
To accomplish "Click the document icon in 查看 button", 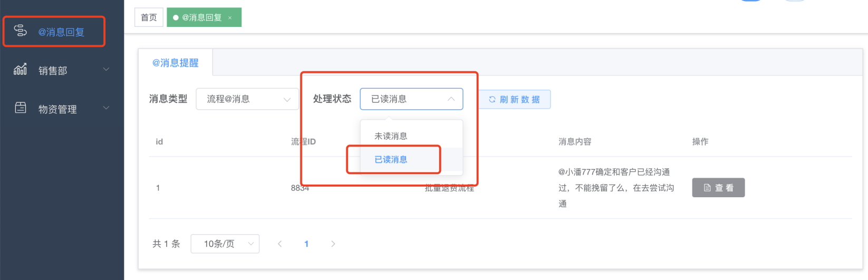I will [x=707, y=188].
